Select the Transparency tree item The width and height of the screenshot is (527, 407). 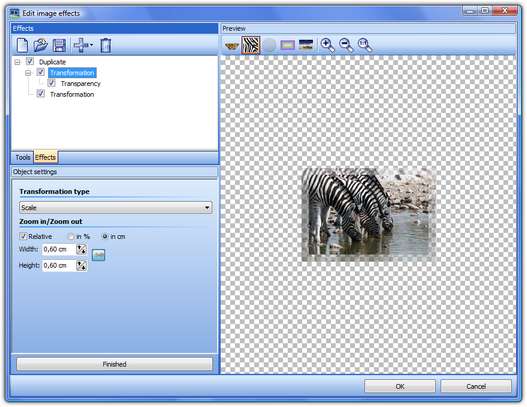81,83
